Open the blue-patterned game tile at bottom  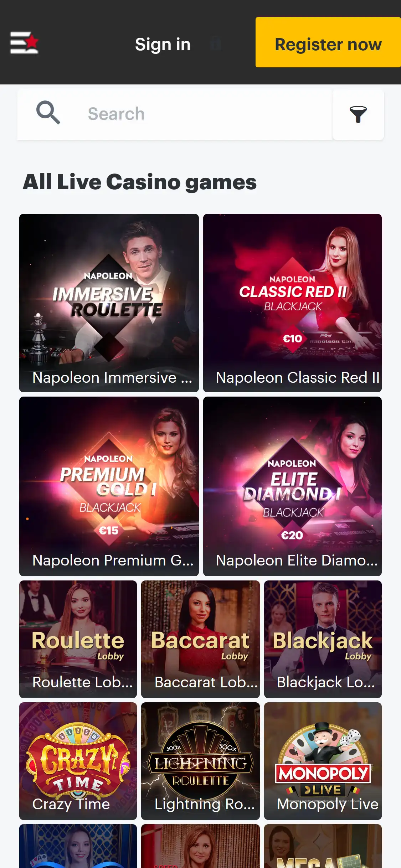tap(78, 846)
